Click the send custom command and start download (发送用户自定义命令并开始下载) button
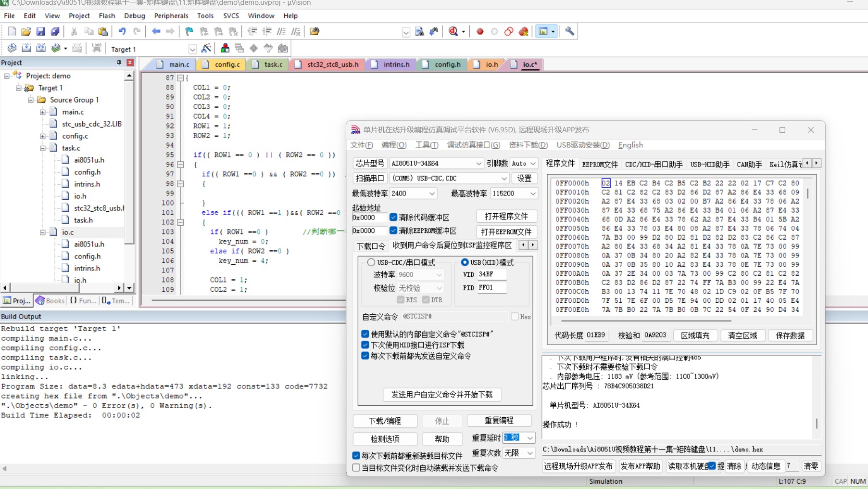 point(442,394)
